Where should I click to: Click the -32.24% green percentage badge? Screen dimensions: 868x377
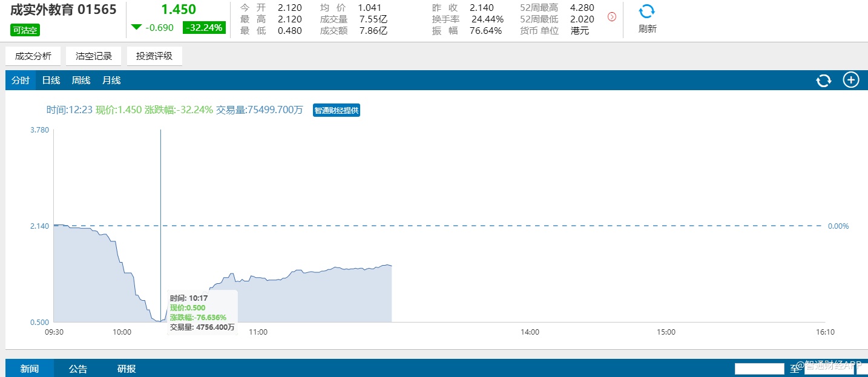[204, 27]
